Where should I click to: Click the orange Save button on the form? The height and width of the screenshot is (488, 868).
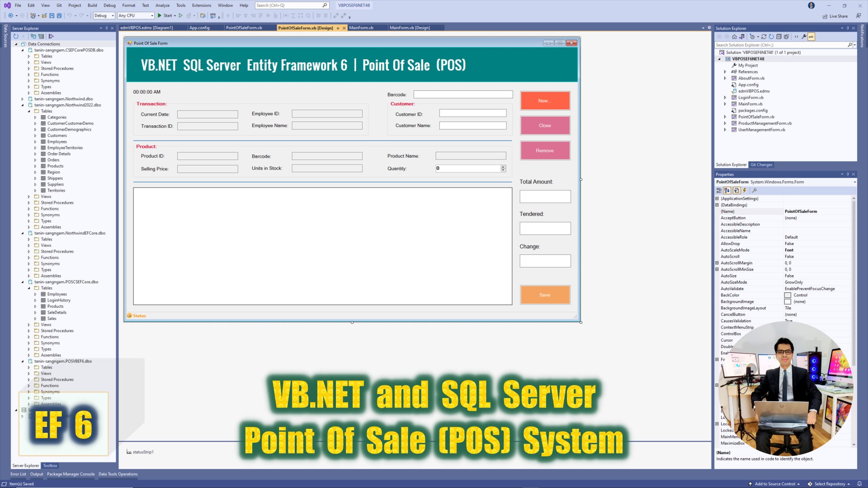coord(545,295)
